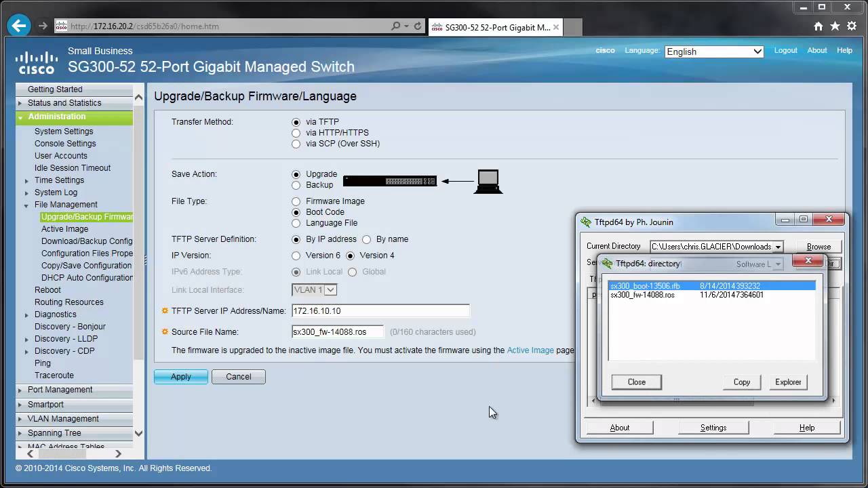The height and width of the screenshot is (488, 868).
Task: Click the Cisco logo in header
Action: tap(37, 62)
